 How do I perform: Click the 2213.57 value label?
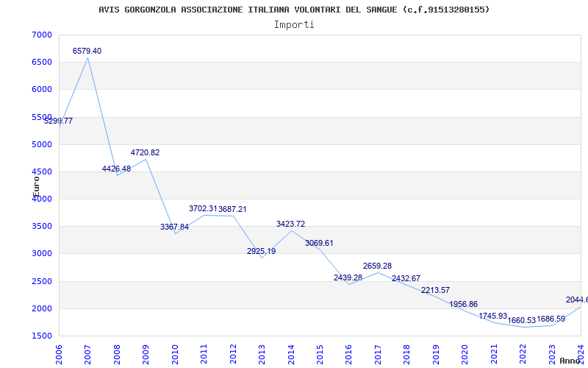click(435, 290)
